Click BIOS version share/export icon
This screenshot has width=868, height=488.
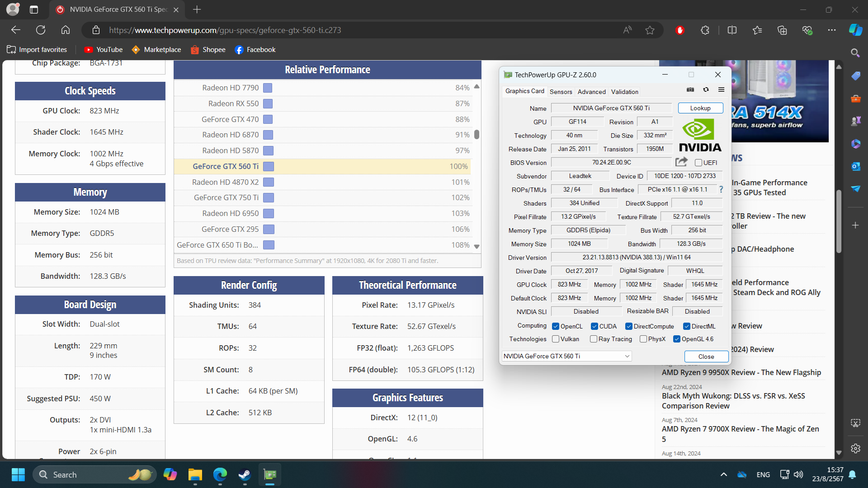(x=681, y=162)
